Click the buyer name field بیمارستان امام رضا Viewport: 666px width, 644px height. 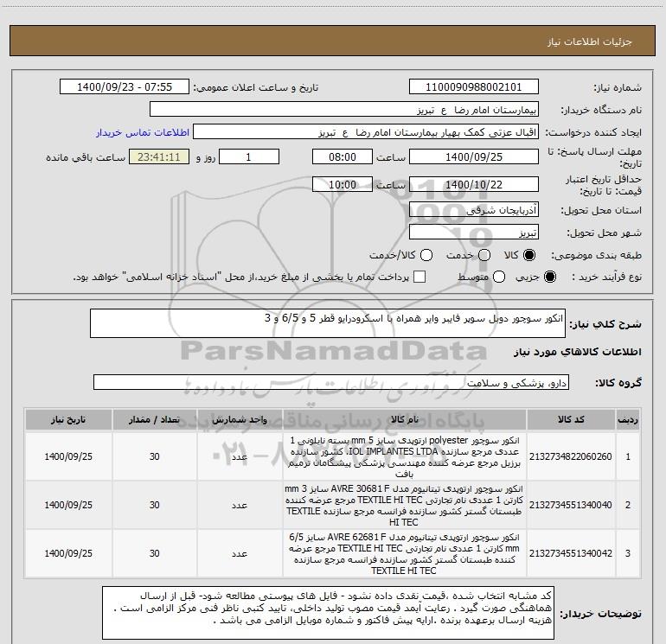[x=344, y=110]
